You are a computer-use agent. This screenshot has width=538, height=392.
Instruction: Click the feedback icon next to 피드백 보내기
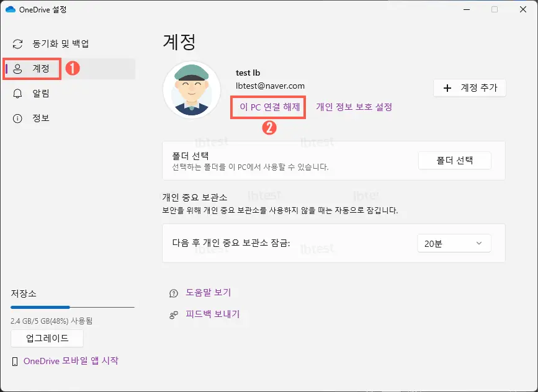tap(173, 314)
